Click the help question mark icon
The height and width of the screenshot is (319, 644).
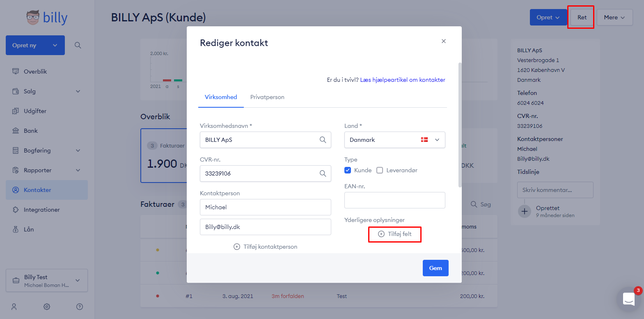pyautogui.click(x=80, y=307)
